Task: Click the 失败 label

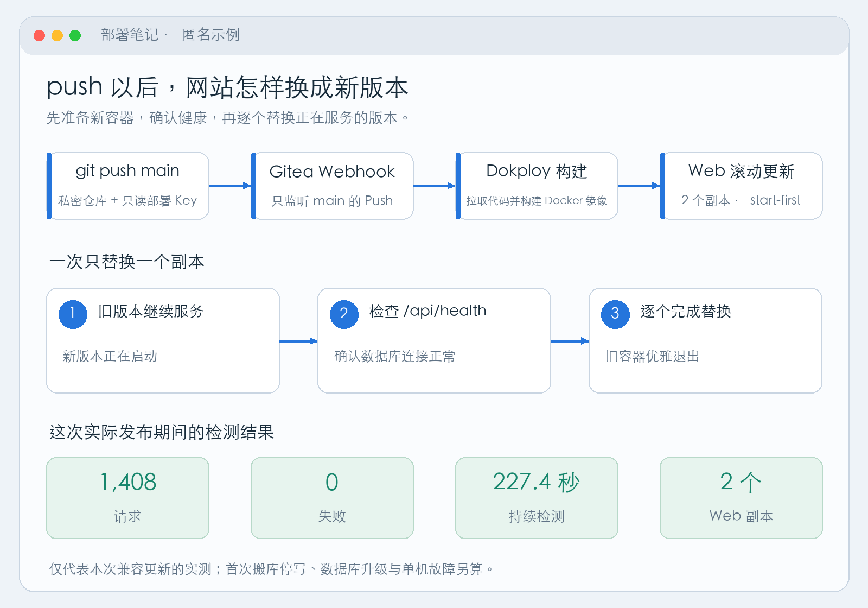Action: 332,516
